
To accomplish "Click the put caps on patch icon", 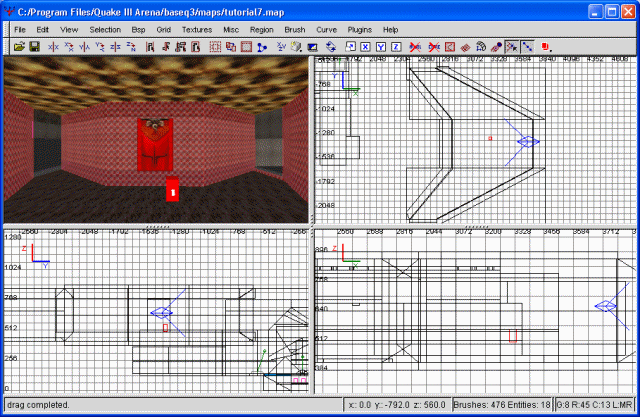I will [496, 47].
